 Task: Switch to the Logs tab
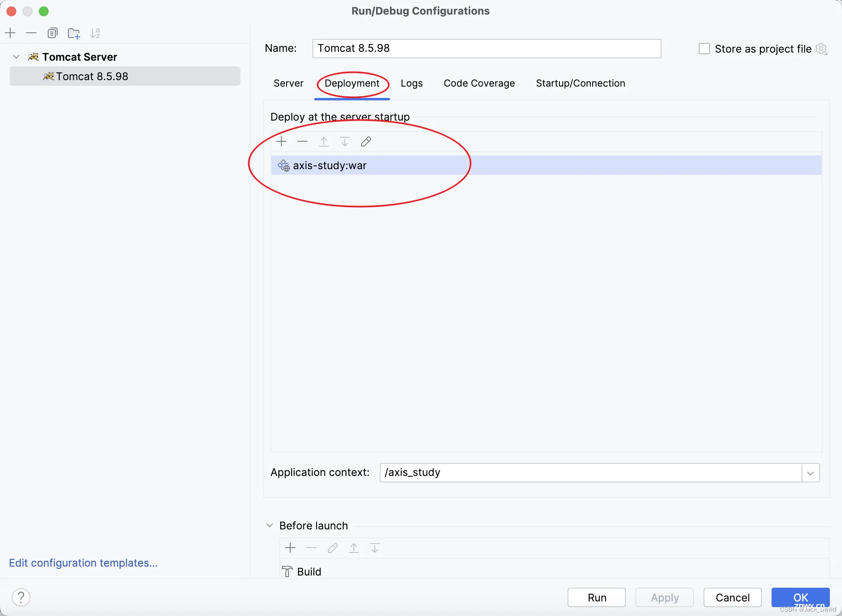[x=411, y=83]
